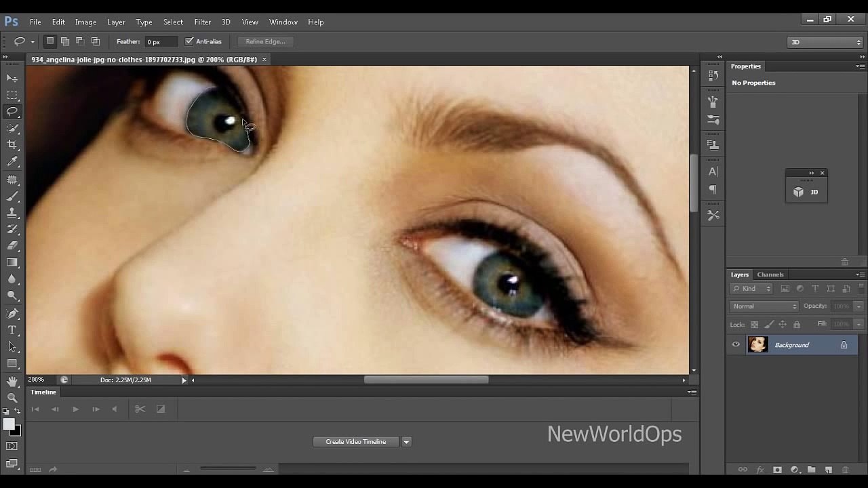Click the timeline zoom slider
The width and height of the screenshot is (868, 488).
[228, 469]
